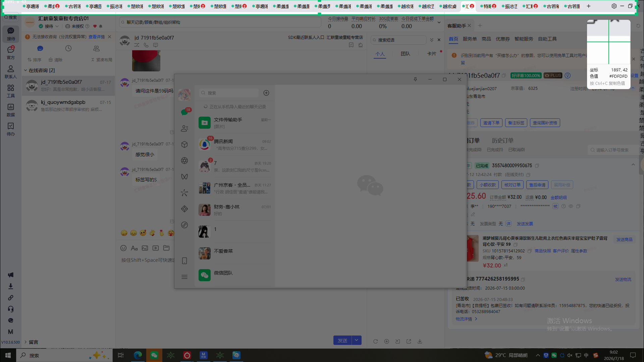
Task: Expand the reception statistics chevron
Action: [439, 22]
